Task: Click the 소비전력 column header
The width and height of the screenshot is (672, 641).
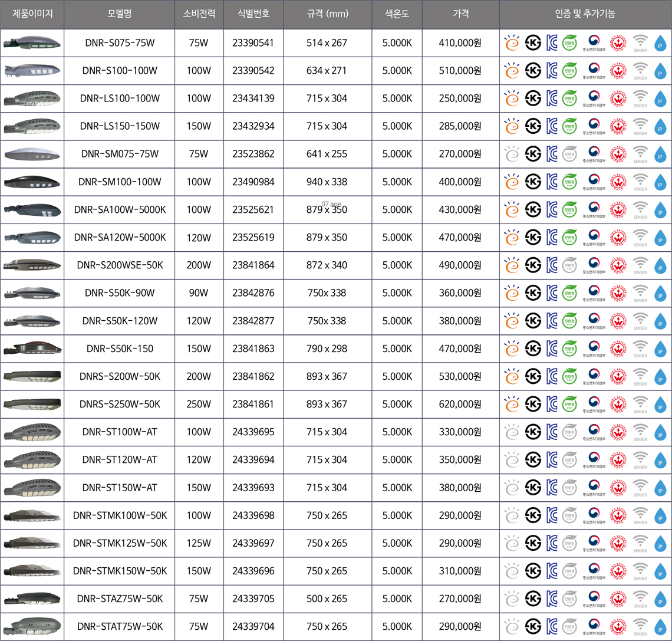Action: tap(199, 14)
